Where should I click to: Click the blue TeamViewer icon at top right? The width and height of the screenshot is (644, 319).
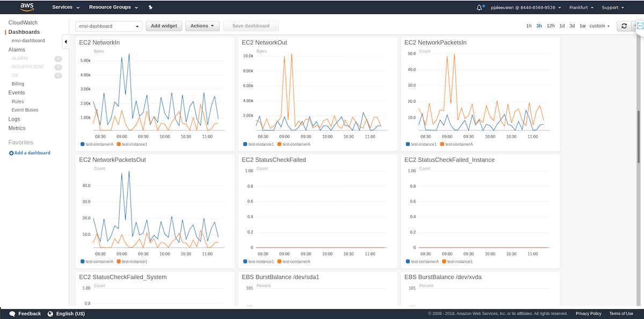point(639,25)
